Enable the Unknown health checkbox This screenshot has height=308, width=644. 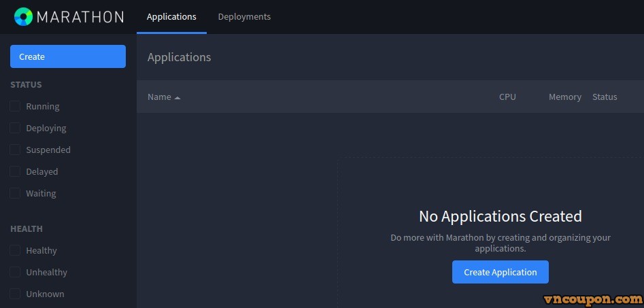[x=15, y=294]
